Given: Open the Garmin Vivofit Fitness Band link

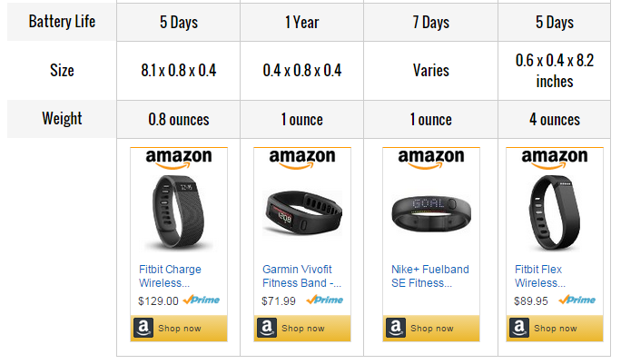Looking at the screenshot, I should point(301,276).
